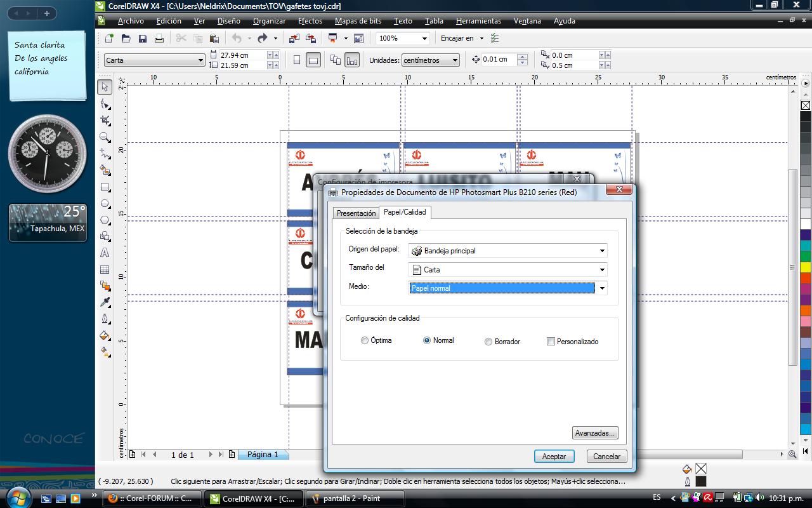Screen dimensions: 812x508
Task: Expand the redo history dropdown arrow
Action: point(275,38)
